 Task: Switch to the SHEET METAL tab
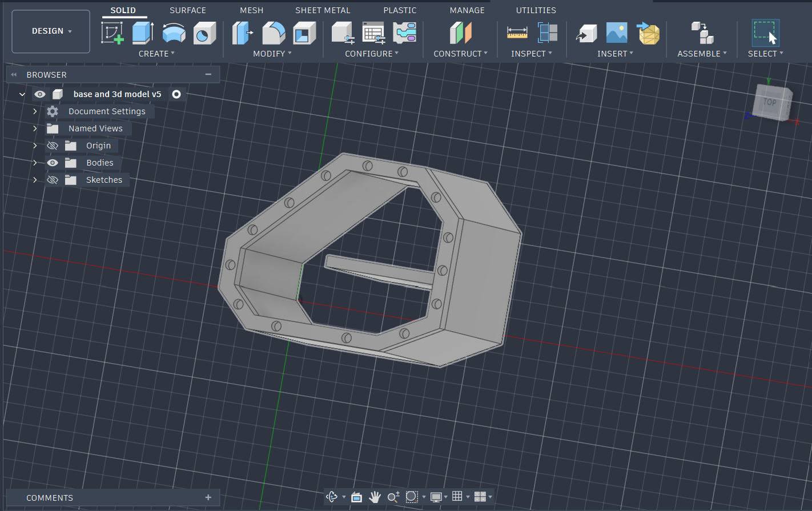coord(323,10)
